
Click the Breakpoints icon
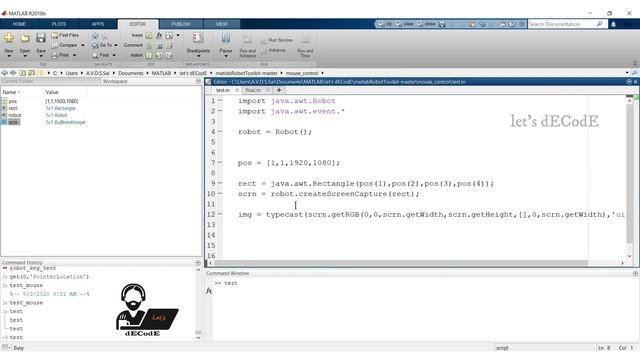tap(198, 38)
